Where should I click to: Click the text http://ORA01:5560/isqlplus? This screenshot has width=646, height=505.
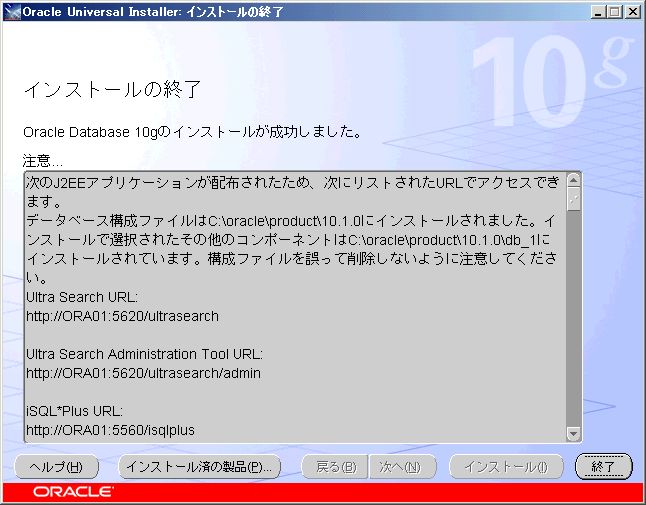(110, 430)
